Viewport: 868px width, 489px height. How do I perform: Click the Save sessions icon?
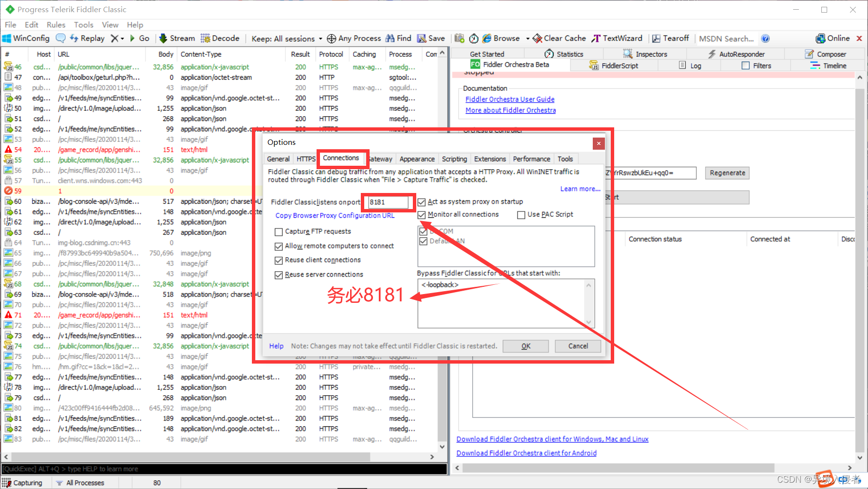pos(422,38)
